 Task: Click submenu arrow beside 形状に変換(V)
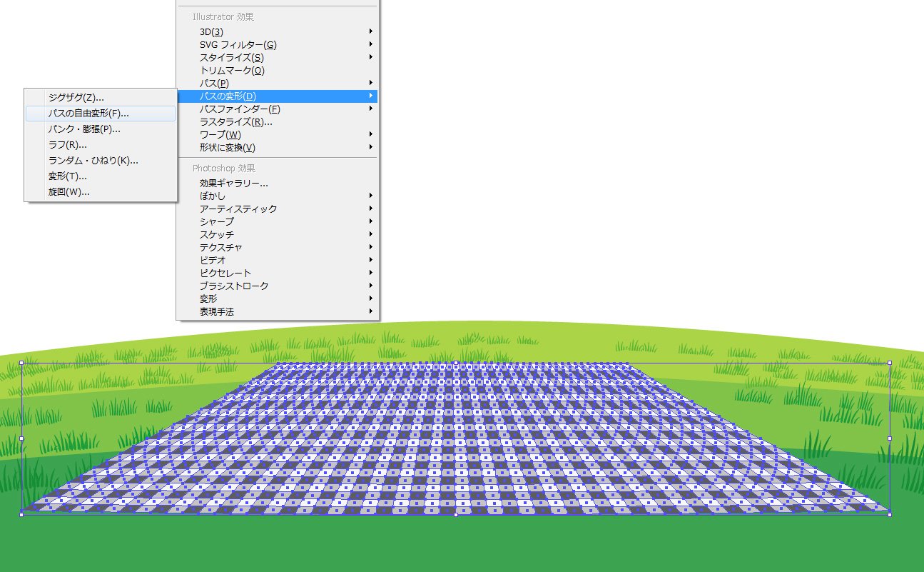(371, 147)
